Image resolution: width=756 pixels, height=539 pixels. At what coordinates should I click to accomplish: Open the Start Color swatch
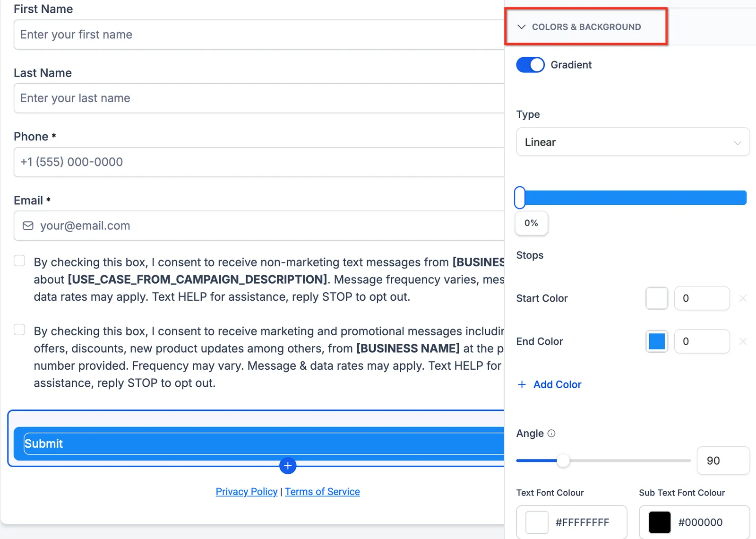pyautogui.click(x=657, y=298)
